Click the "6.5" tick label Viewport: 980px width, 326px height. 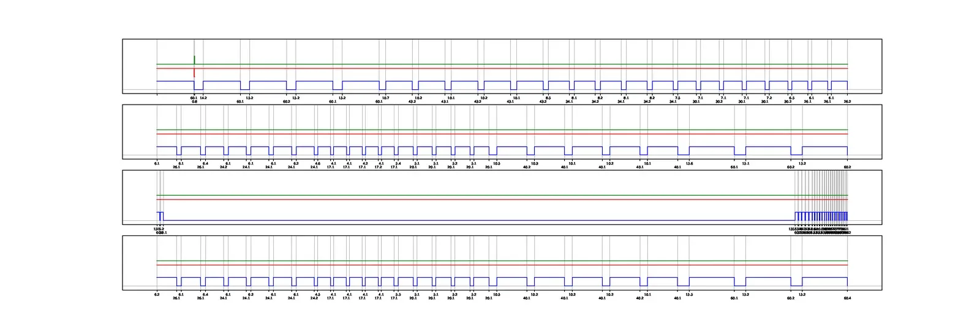point(792,98)
